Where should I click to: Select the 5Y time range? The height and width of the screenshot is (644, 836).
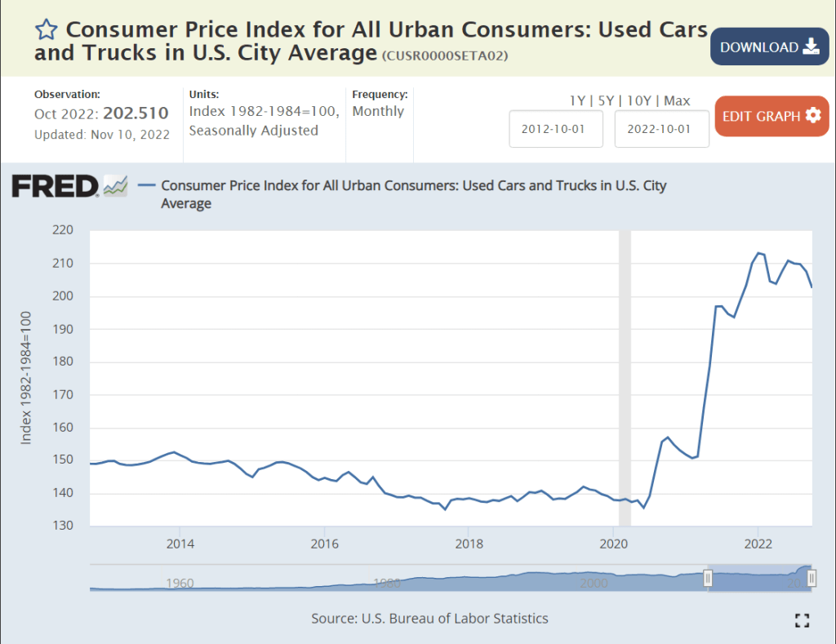(x=606, y=101)
